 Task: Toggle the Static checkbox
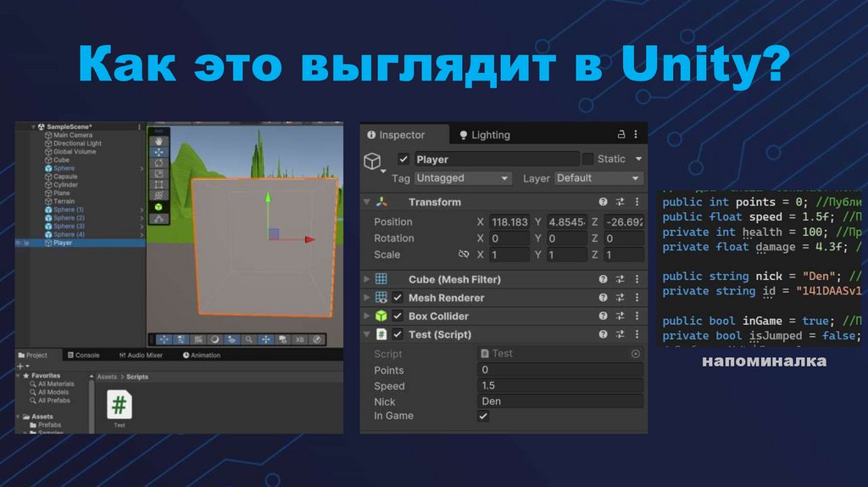(x=587, y=159)
